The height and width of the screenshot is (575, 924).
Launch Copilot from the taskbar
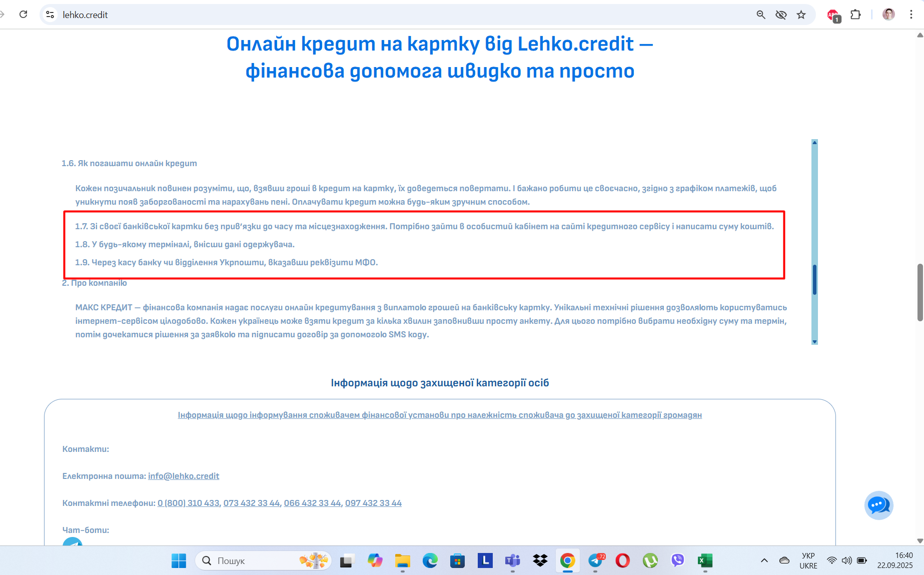click(x=375, y=561)
